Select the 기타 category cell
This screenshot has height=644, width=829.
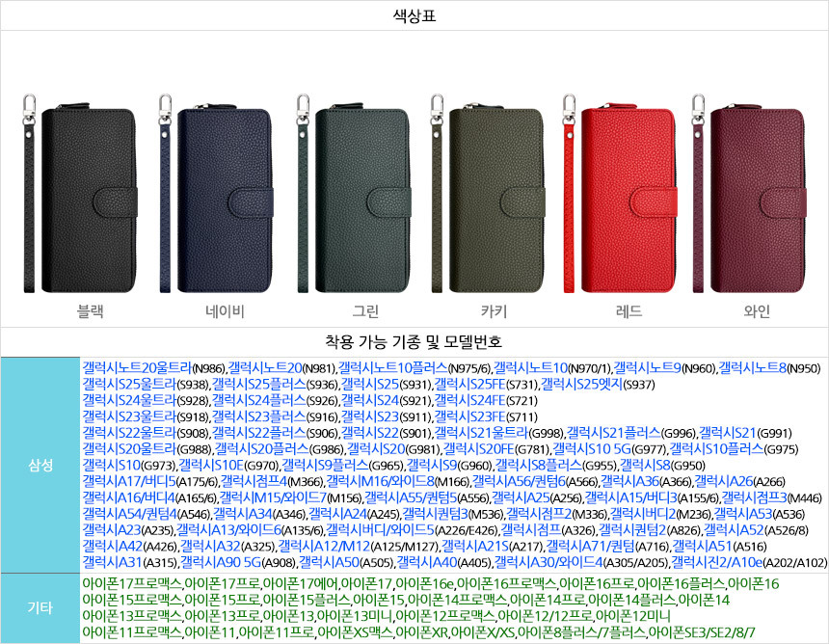[x=40, y=608]
